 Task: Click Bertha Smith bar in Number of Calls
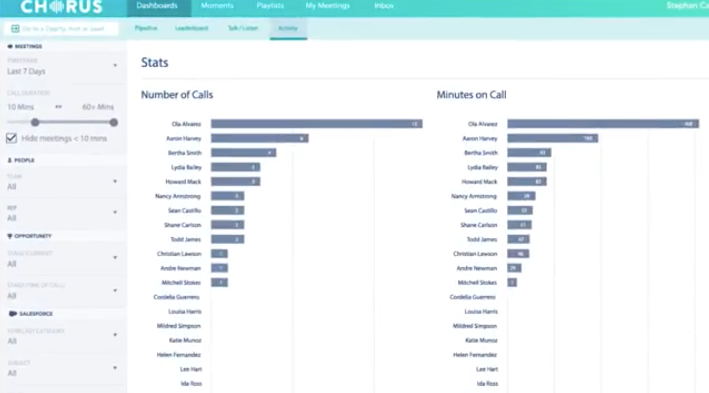pyautogui.click(x=243, y=153)
